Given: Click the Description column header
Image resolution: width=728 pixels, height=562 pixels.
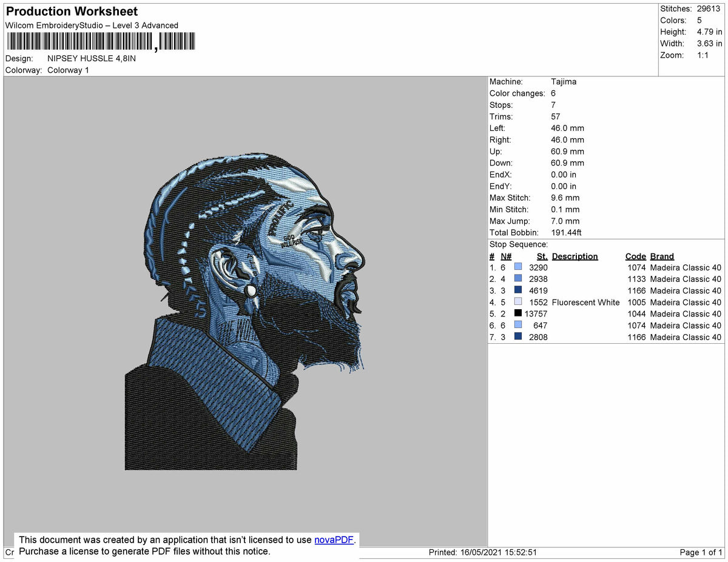Looking at the screenshot, I should [x=575, y=256].
